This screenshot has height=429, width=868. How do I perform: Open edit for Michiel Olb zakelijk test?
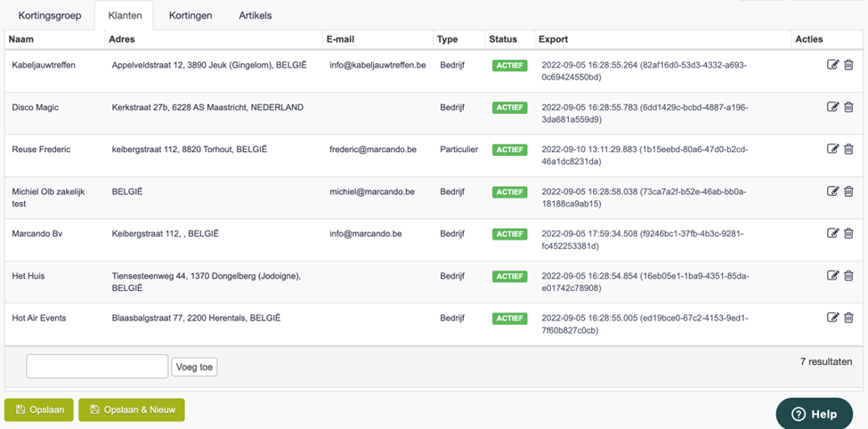832,191
